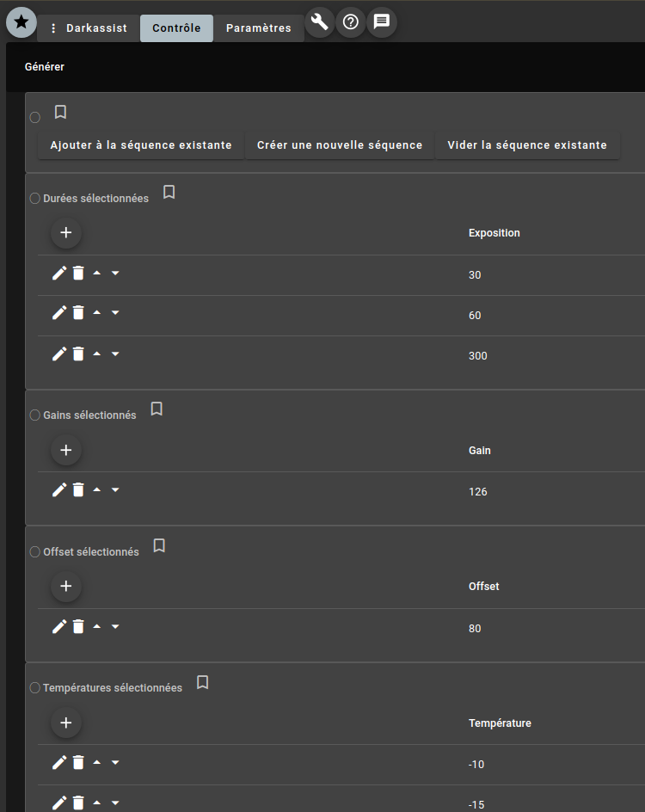The height and width of the screenshot is (812, 645).
Task: Open the wrench tools icon
Action: click(320, 22)
